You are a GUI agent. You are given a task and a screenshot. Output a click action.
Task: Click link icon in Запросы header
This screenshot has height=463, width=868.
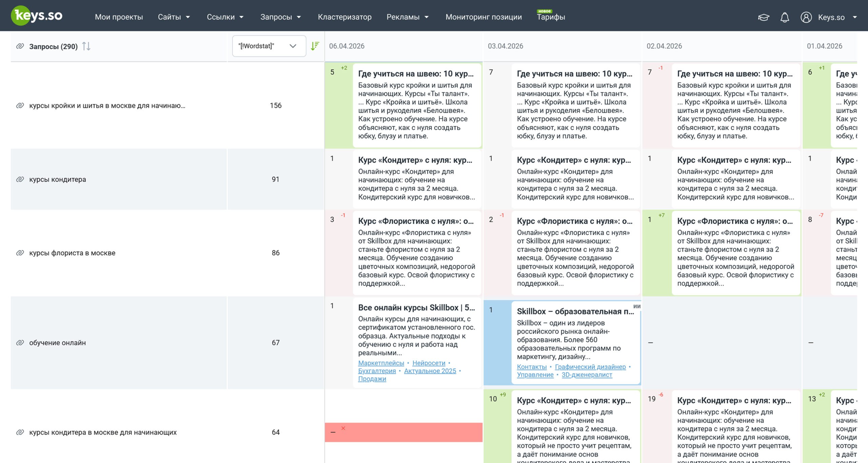click(20, 46)
